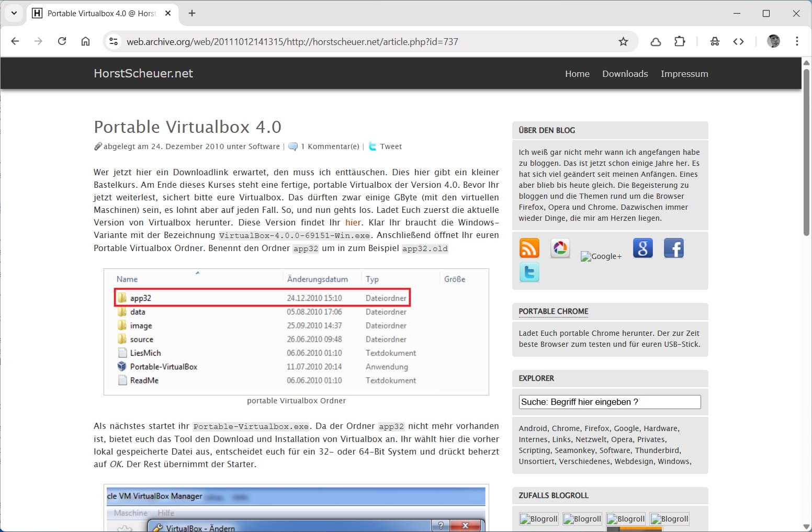Viewport: 812px width, 532px height.
Task: Click the Tweet link
Action: pyautogui.click(x=390, y=146)
